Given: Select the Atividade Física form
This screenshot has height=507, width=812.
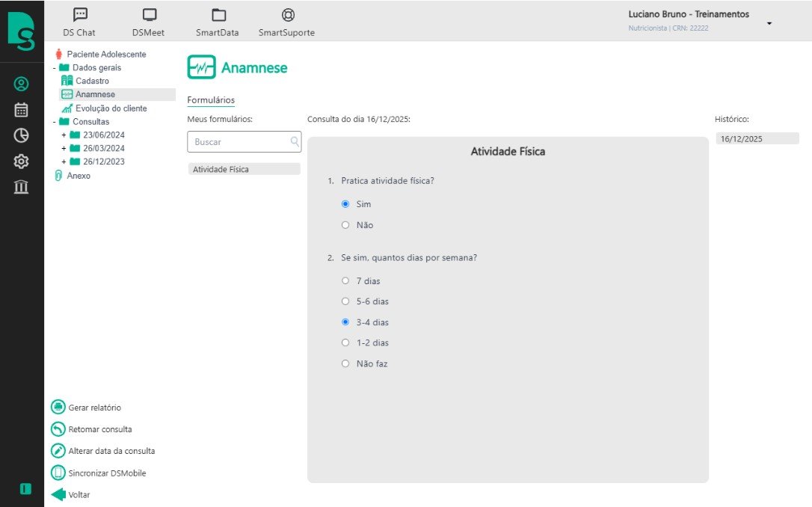Looking at the screenshot, I should 244,169.
